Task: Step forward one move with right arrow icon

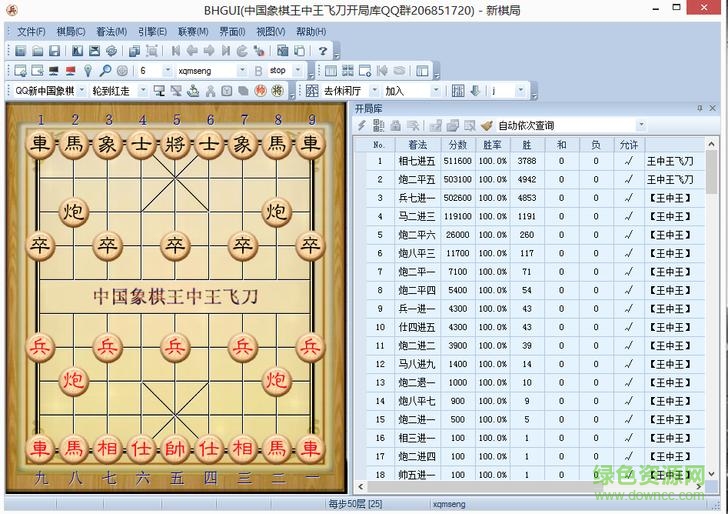Action: point(209,51)
